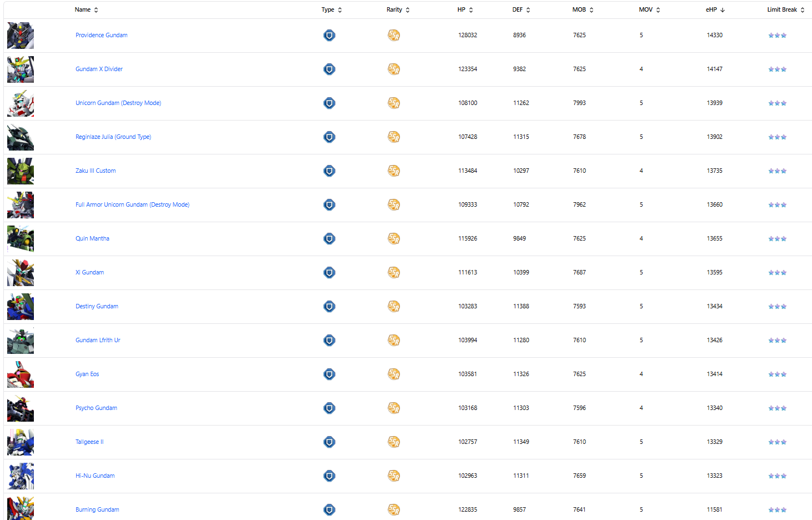Sort table by DEF column
Screen dimensions: 812x520
(x=522, y=10)
